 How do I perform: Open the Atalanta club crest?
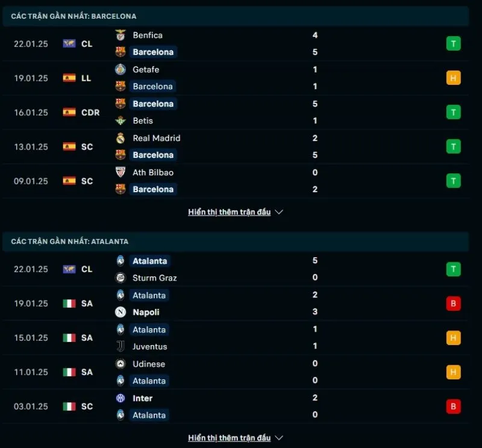(120, 261)
